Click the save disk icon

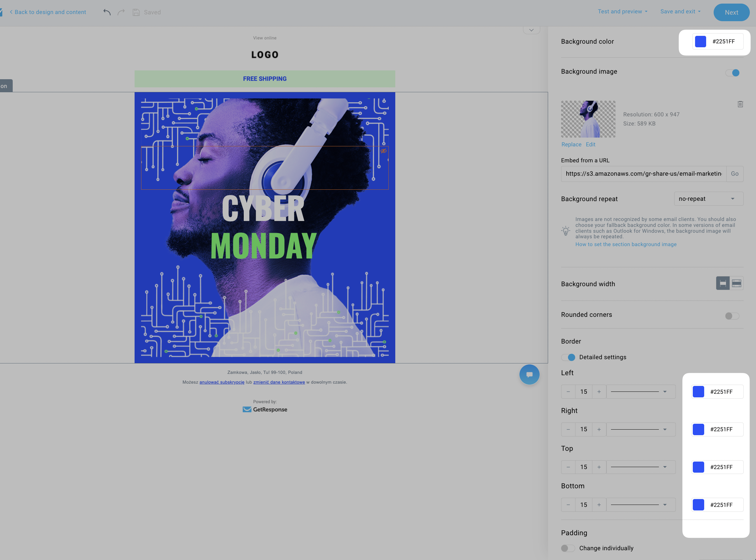(136, 12)
